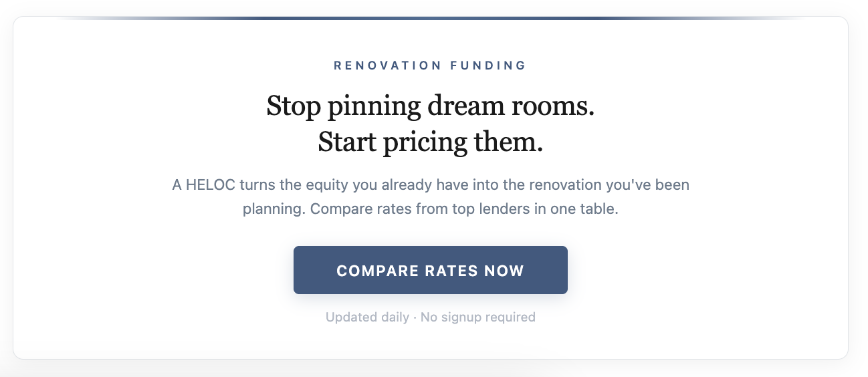Screen dimensions: 868x377
Task: Click the headline line "Stop pinning dream rooms."
Action: coord(430,106)
